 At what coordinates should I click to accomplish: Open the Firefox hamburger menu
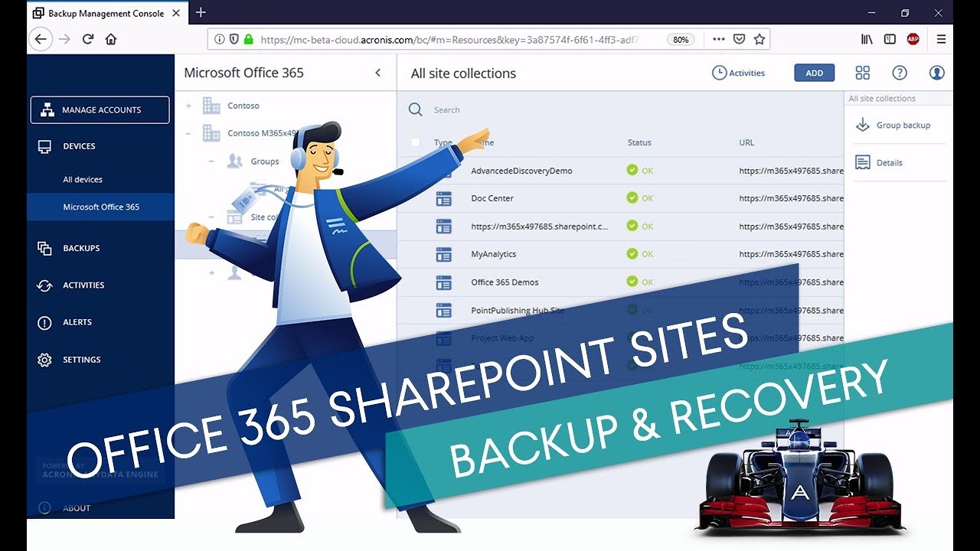[941, 39]
